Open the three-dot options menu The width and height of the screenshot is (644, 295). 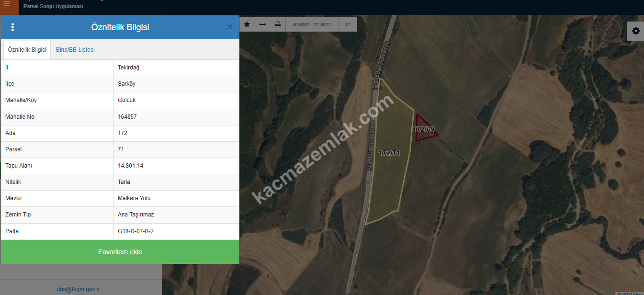coord(12,27)
